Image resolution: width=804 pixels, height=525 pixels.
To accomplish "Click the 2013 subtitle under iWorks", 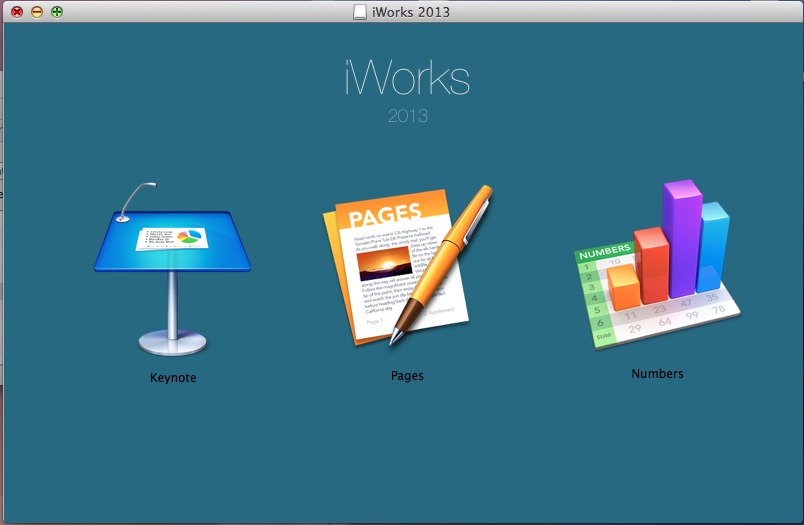I will coord(408,117).
